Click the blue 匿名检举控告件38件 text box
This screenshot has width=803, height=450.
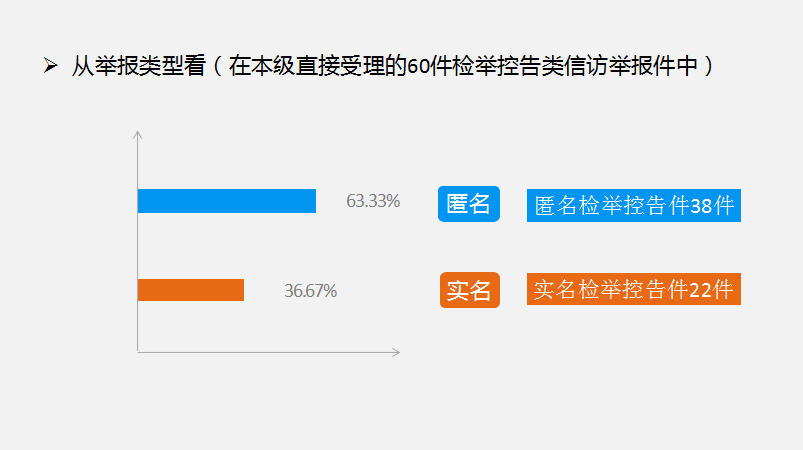(633, 205)
